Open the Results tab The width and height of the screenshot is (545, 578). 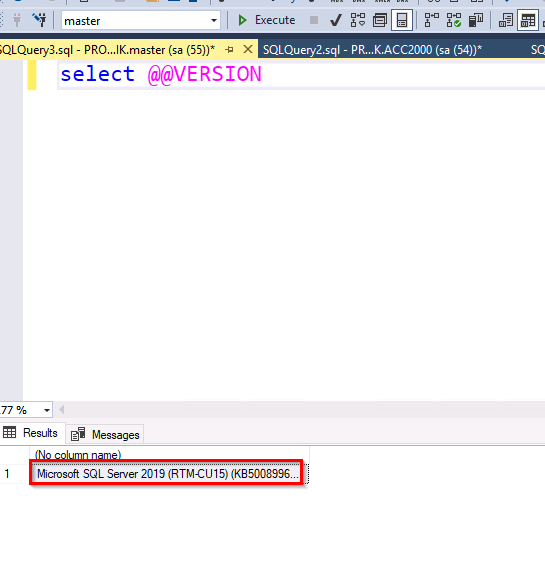32,433
